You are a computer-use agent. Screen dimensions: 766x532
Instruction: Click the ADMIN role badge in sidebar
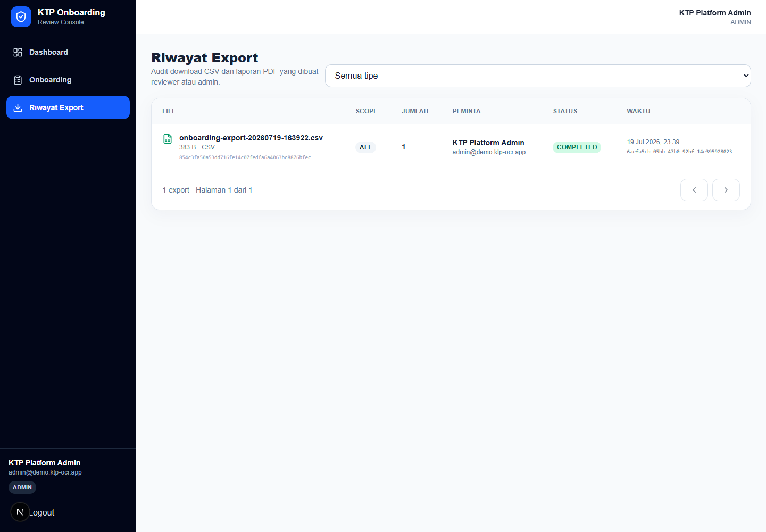22,487
